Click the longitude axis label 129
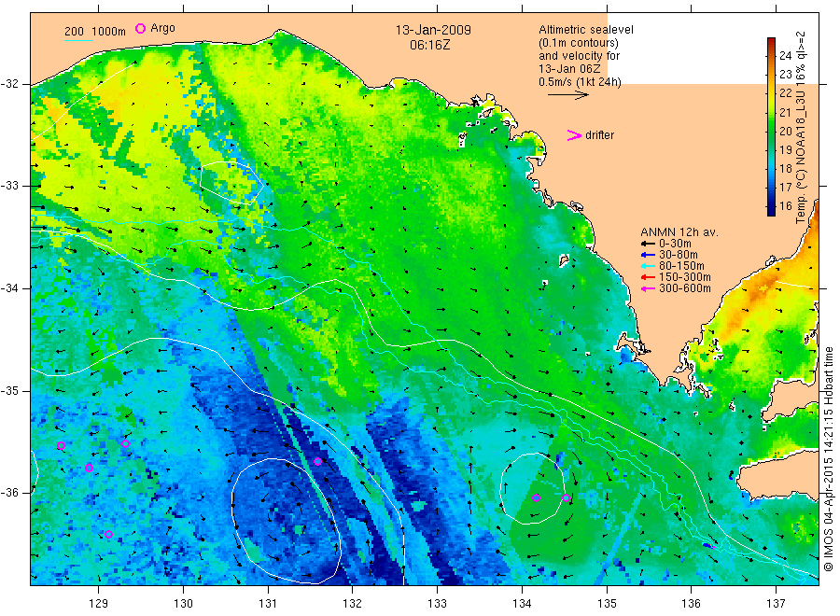840x616 pixels. pyautogui.click(x=99, y=604)
